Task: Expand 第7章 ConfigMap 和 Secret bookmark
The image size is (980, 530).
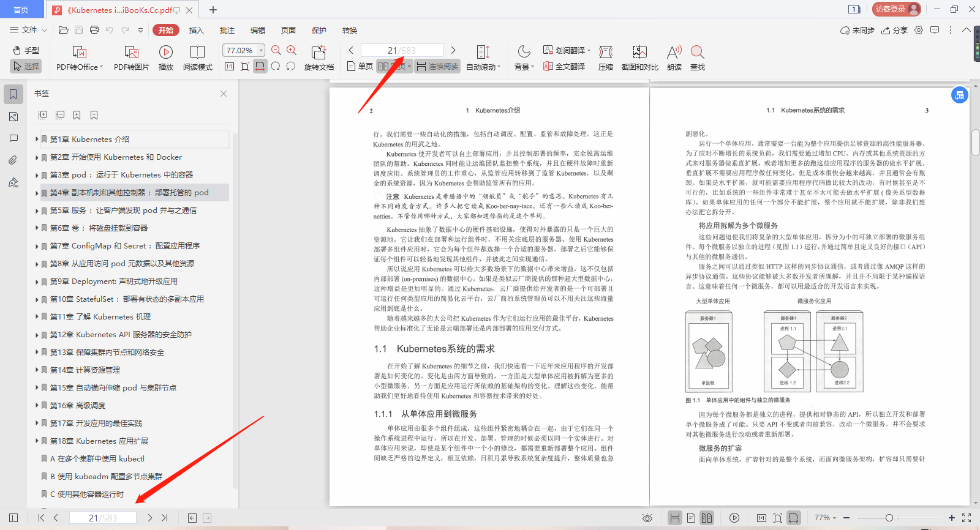Action: point(37,246)
